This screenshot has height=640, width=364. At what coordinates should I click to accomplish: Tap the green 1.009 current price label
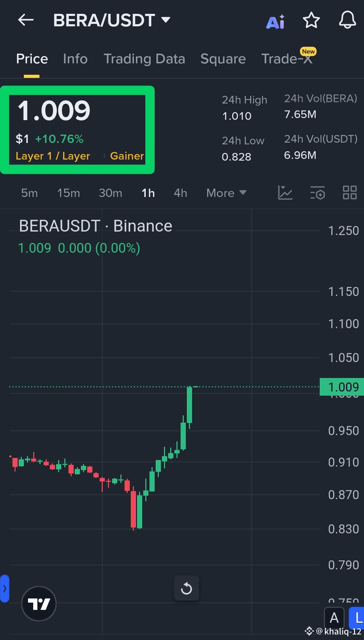(342, 387)
